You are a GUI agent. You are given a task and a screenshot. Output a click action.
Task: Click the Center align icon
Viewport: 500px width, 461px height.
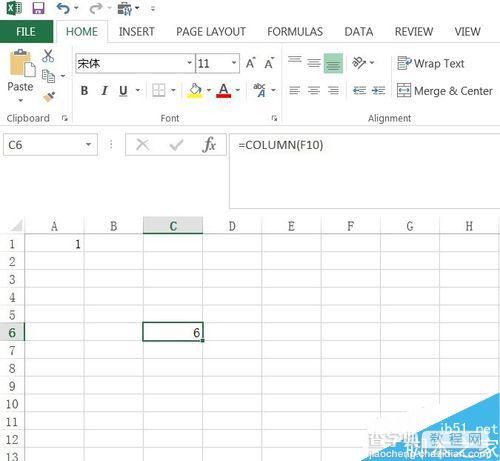click(x=314, y=90)
